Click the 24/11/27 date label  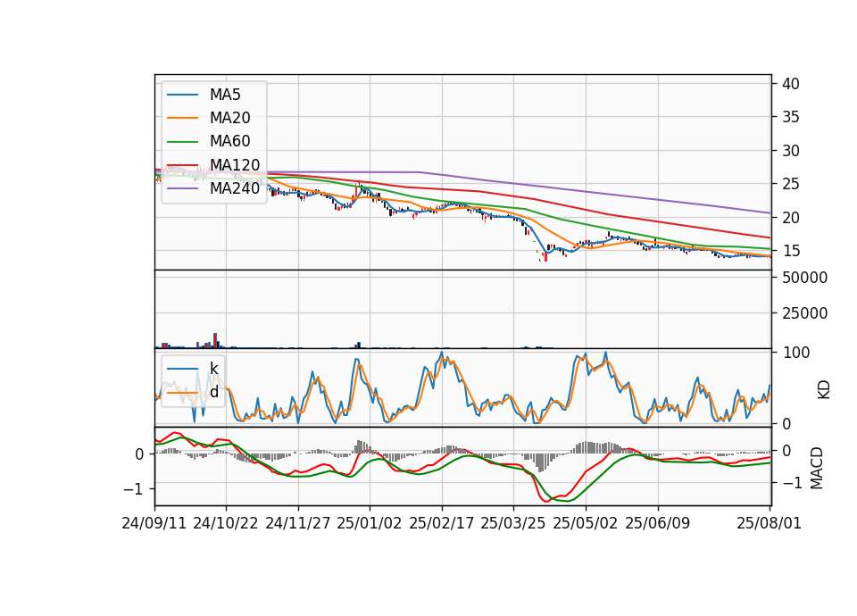[x=298, y=523]
